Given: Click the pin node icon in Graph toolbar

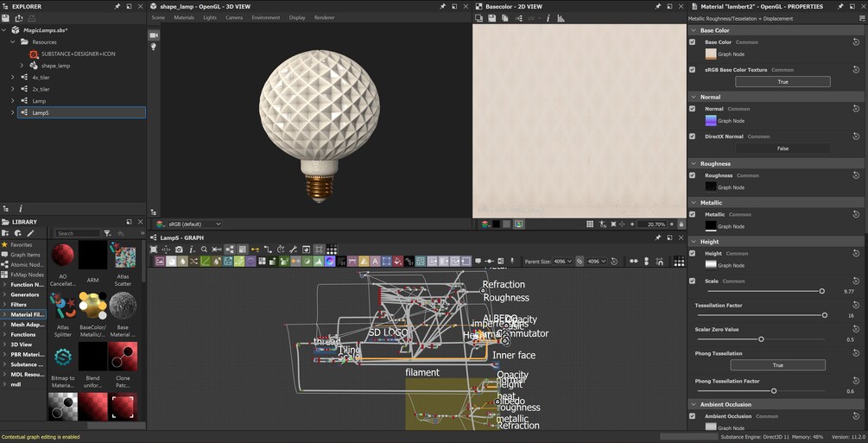Looking at the screenshot, I should pos(512,262).
